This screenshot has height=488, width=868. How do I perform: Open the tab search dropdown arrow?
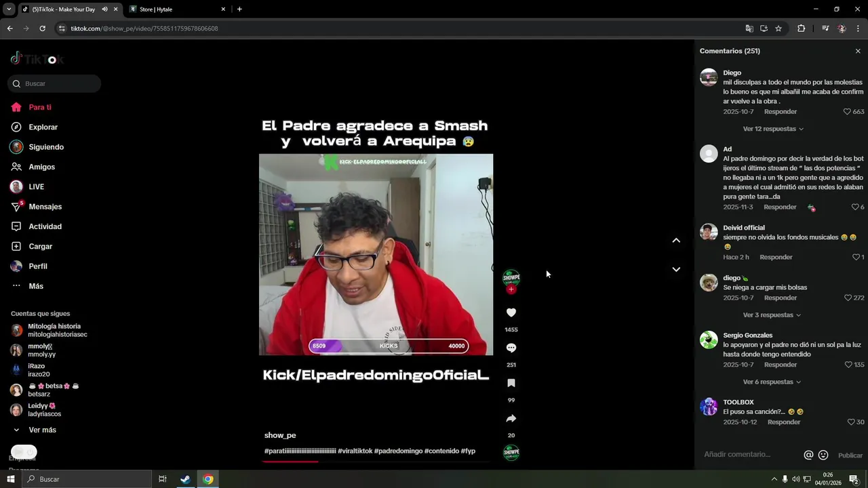9,9
